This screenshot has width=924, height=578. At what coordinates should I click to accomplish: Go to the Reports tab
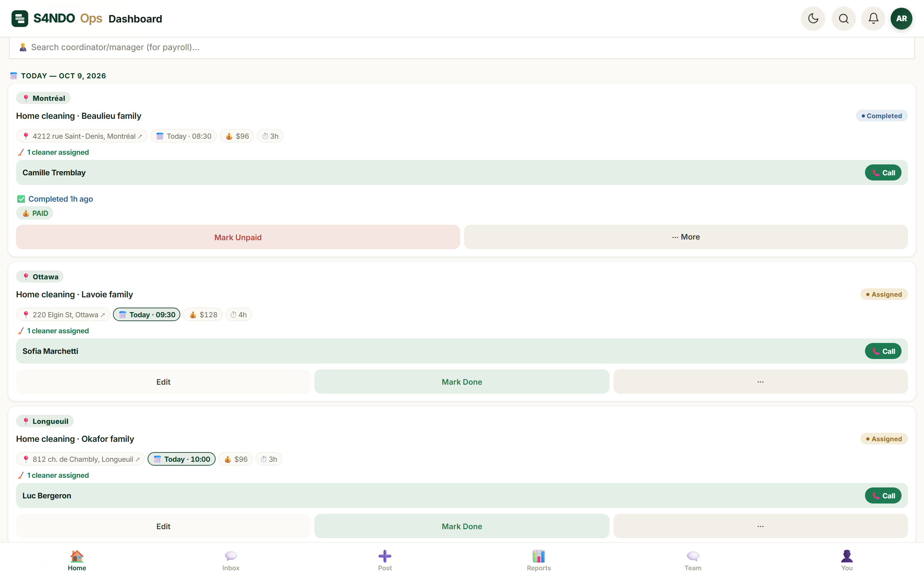(x=539, y=560)
